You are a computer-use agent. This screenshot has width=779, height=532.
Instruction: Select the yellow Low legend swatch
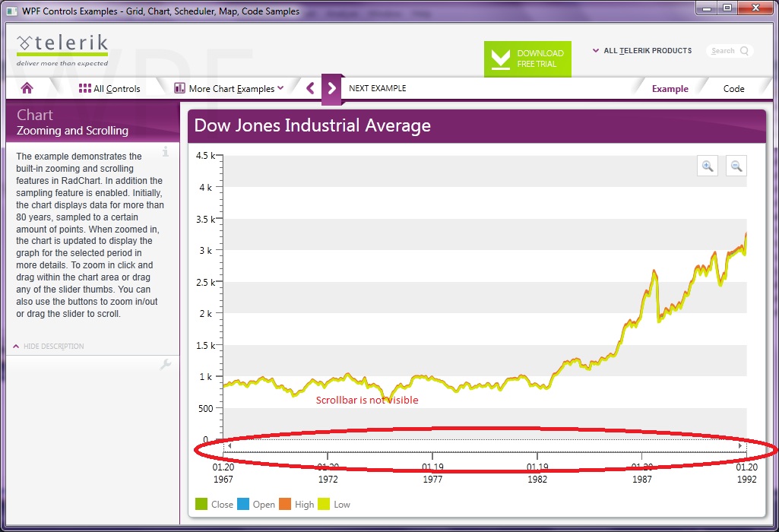tap(324, 504)
